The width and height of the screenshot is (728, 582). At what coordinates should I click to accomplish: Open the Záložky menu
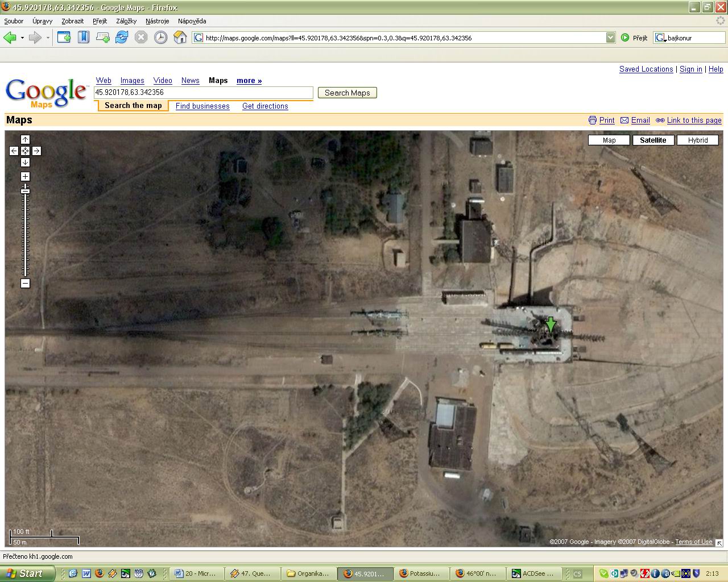(126, 21)
